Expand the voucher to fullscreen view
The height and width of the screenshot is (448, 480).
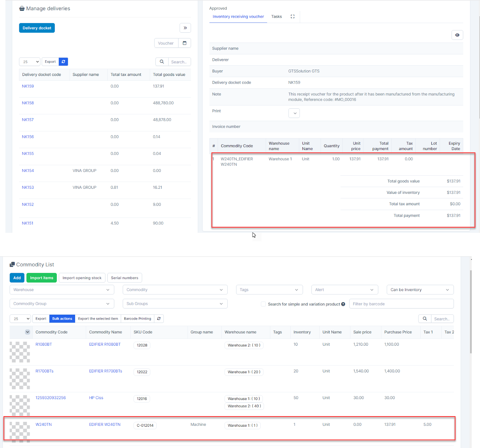point(292,17)
